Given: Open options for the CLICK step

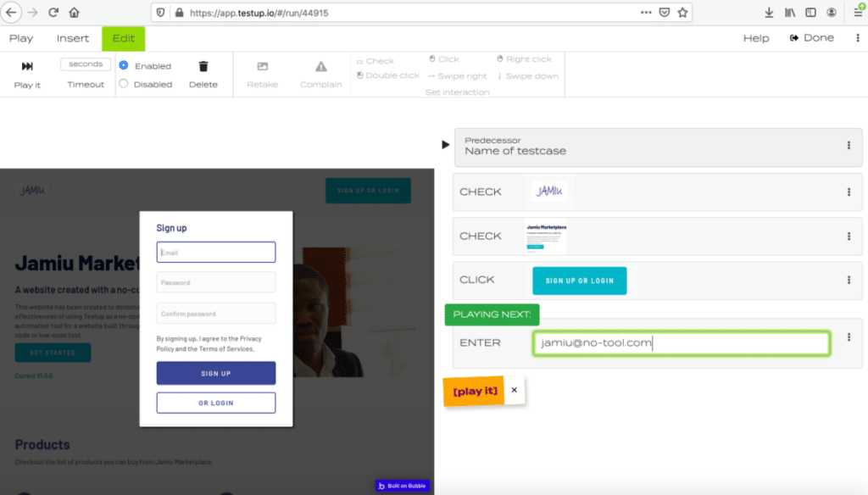Looking at the screenshot, I should tap(849, 281).
